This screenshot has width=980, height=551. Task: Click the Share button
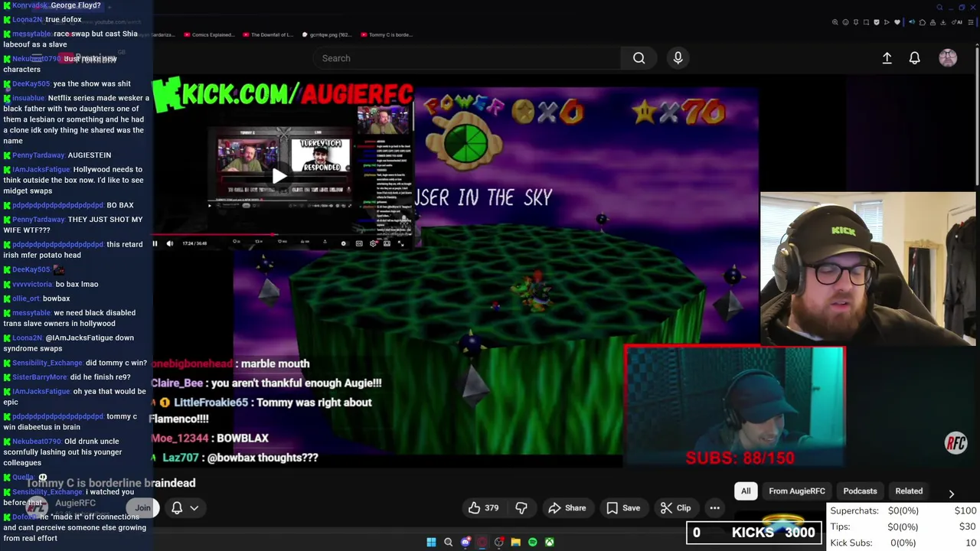567,508
